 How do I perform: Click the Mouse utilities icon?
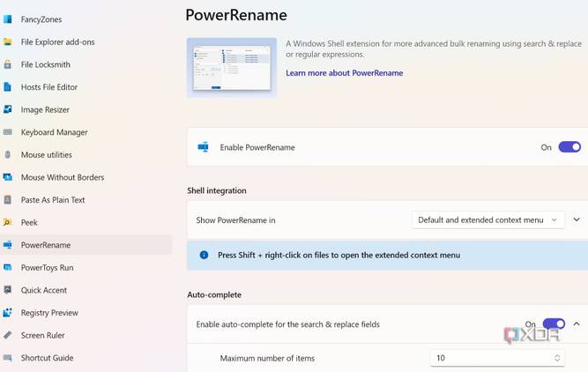8,154
